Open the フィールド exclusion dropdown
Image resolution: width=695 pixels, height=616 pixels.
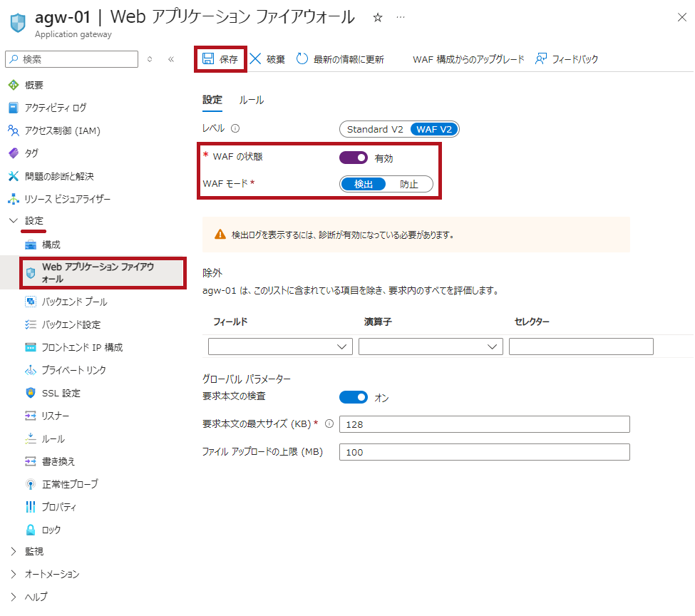[x=280, y=346]
